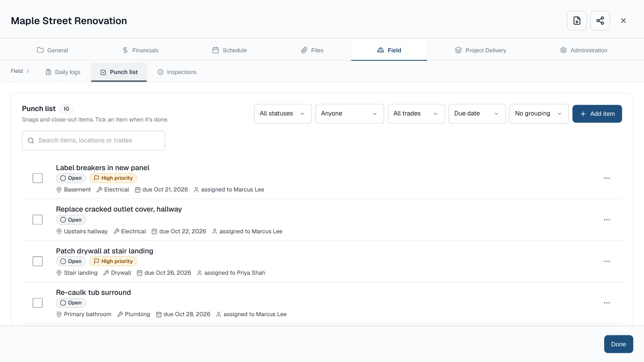Screen dimensions: 644x362
Task: Click the High priority flag on Label breakers
Action: coord(113,178)
